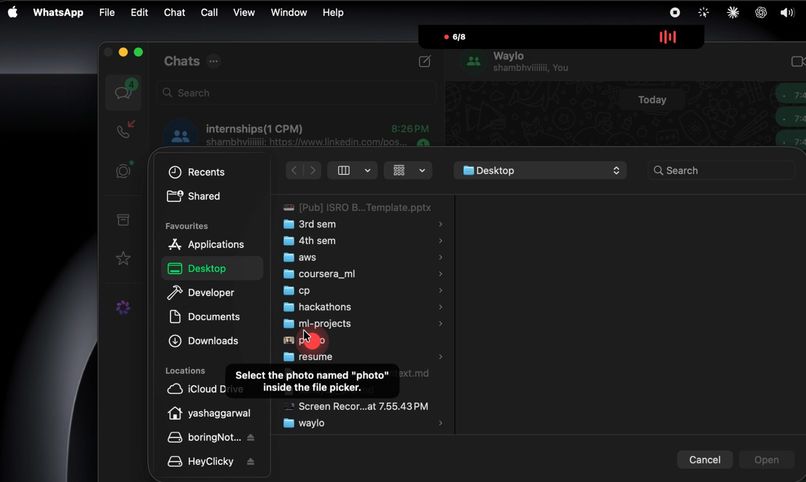Select Documents in Favourites
This screenshot has width=806, height=482.
212,317
